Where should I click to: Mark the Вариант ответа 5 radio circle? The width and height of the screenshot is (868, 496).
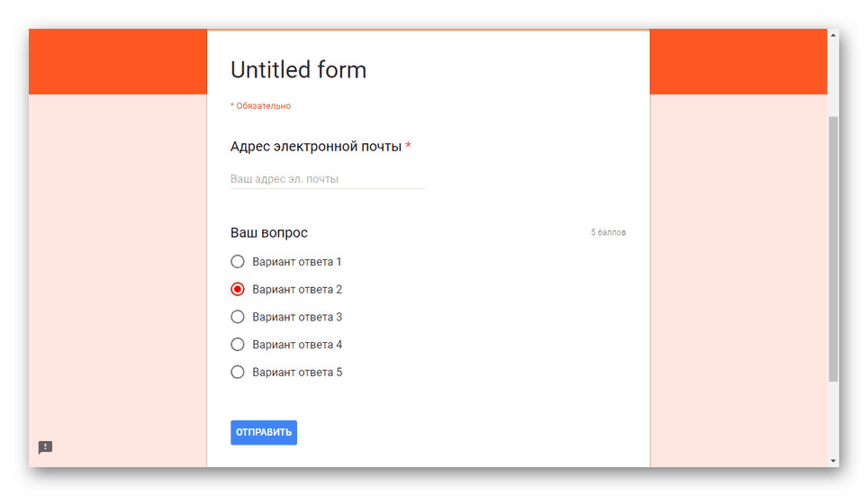pyautogui.click(x=238, y=372)
